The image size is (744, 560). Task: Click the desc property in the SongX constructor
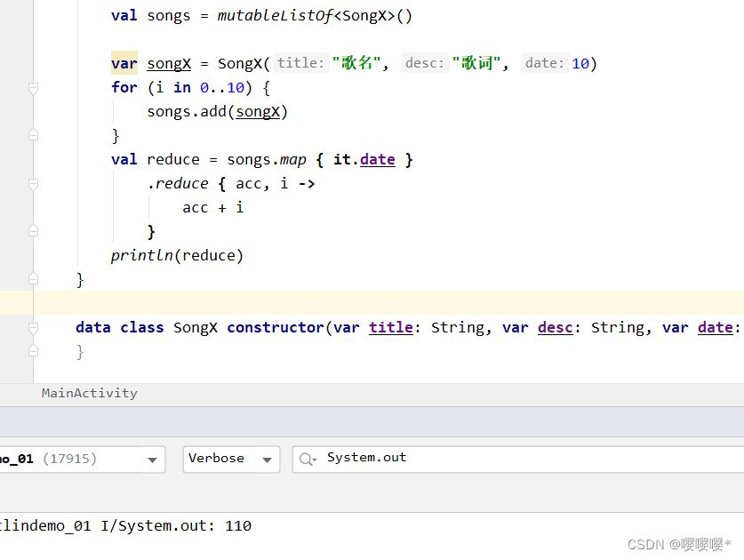coord(556,327)
